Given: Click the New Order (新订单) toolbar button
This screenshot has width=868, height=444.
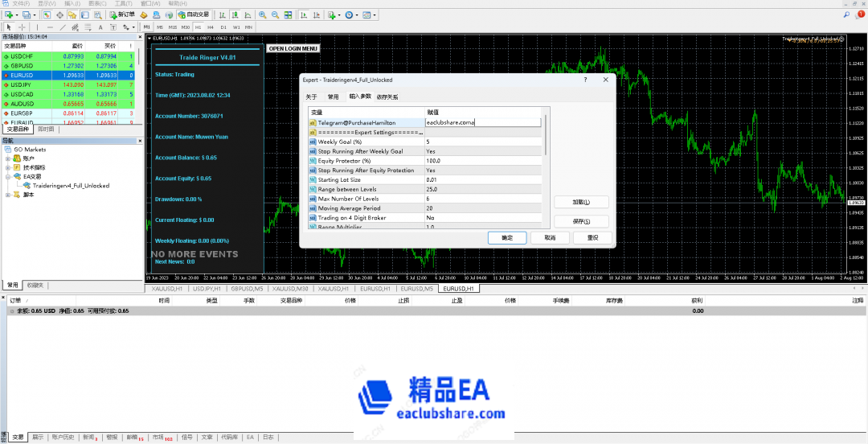Looking at the screenshot, I should pyautogui.click(x=123, y=14).
